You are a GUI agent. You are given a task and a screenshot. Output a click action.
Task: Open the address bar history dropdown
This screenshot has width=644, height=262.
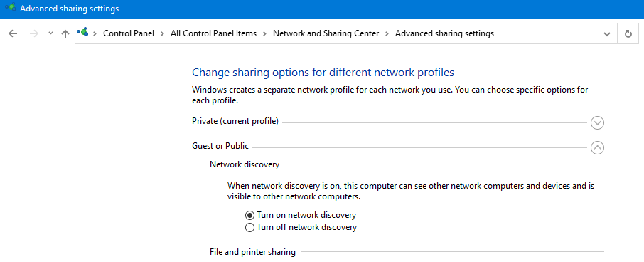pyautogui.click(x=606, y=34)
